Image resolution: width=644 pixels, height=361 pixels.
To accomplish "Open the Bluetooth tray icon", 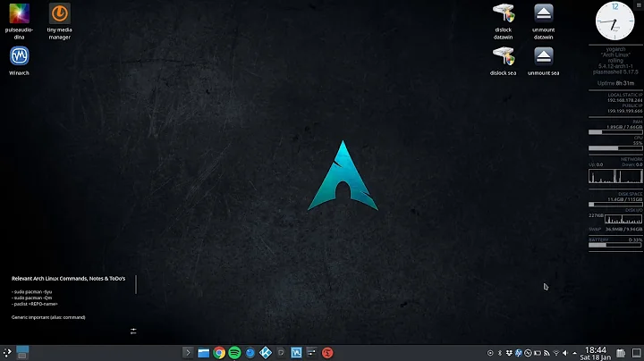I will (x=500, y=353).
